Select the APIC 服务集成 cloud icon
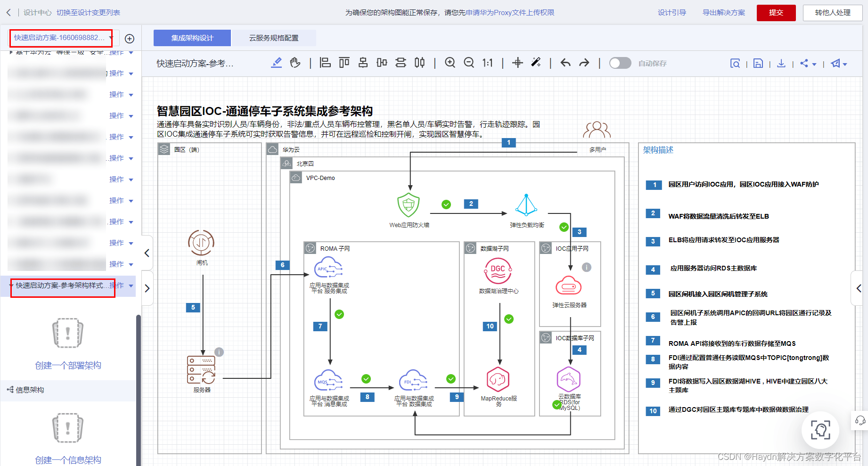The height and width of the screenshot is (466, 868). click(328, 268)
